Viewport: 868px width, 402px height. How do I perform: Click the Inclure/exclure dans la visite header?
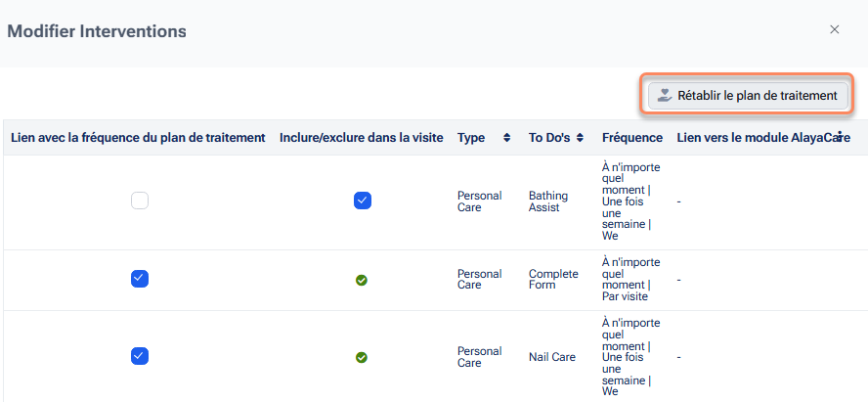[362, 138]
